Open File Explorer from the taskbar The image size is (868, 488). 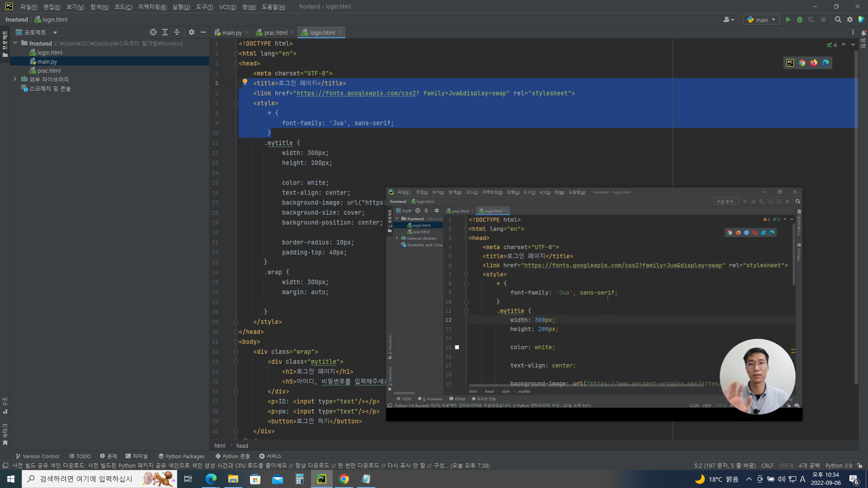pos(233,479)
